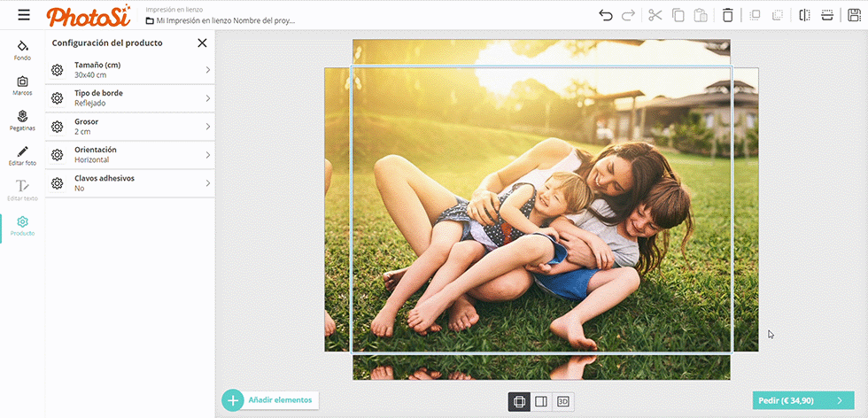Open the hamburger main menu
Viewport: 868px width, 418px height.
pyautogui.click(x=24, y=15)
